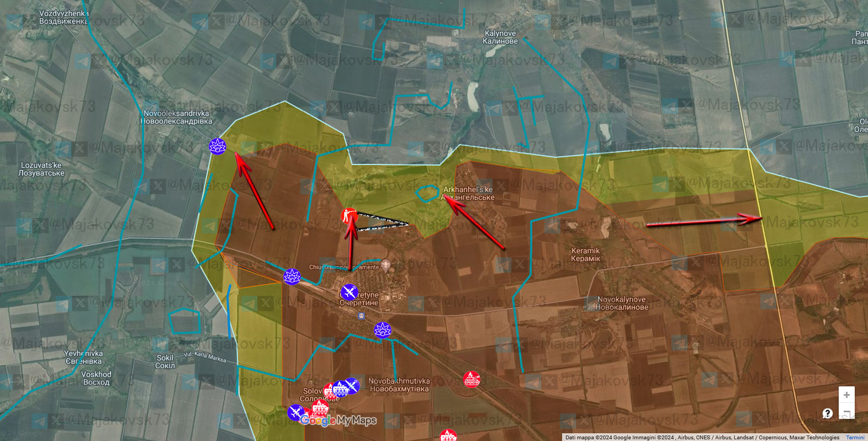Open the red soldier marker north of Ocheretyne
868x441 pixels.
pos(349,216)
